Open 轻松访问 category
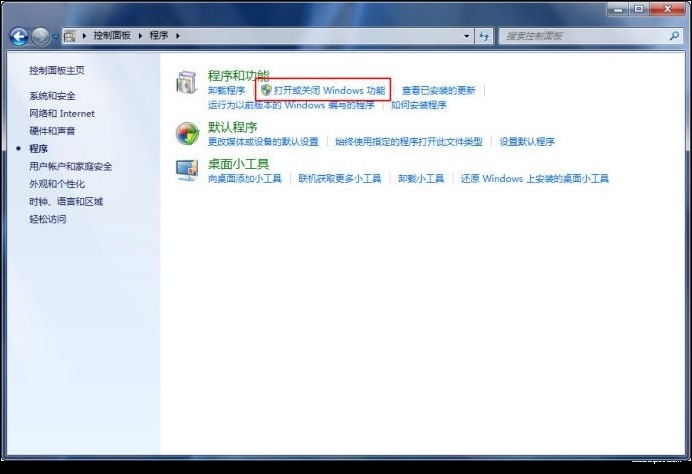This screenshot has width=692, height=474. [x=48, y=219]
